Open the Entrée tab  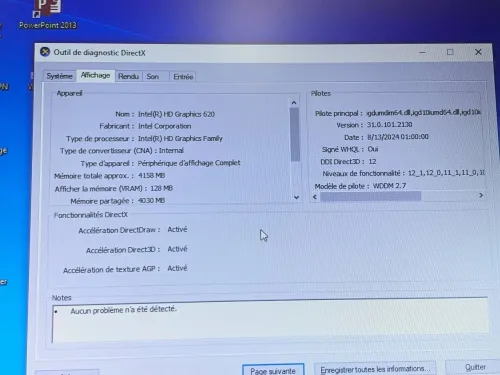(183, 77)
